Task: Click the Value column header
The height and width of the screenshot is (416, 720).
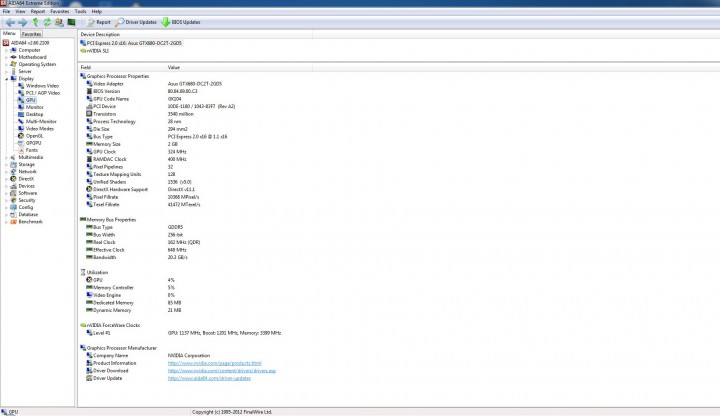Action: click(x=239, y=67)
